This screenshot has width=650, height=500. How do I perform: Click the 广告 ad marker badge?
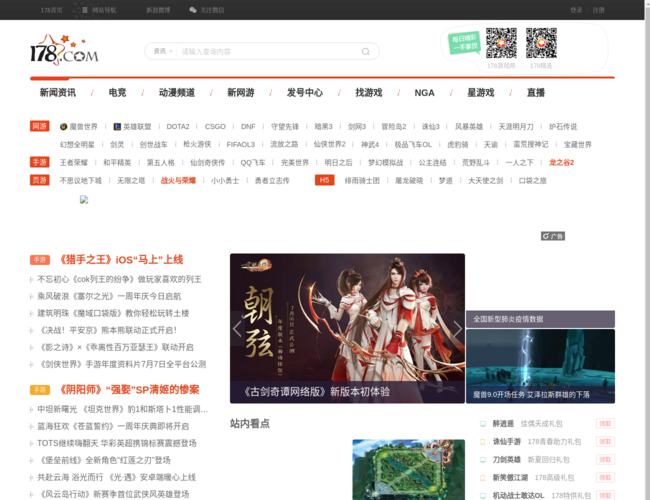(x=553, y=236)
